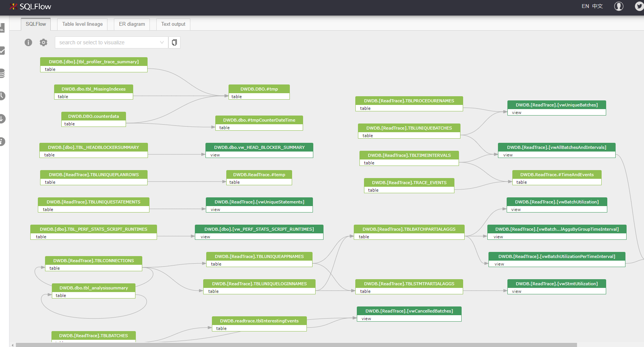
Task: Switch language to 中文
Action: click(597, 6)
